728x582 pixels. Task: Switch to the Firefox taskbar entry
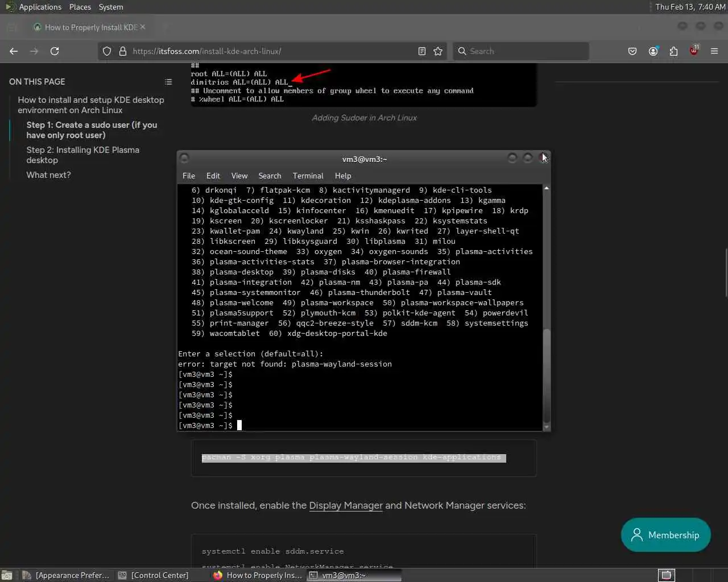tap(258, 575)
